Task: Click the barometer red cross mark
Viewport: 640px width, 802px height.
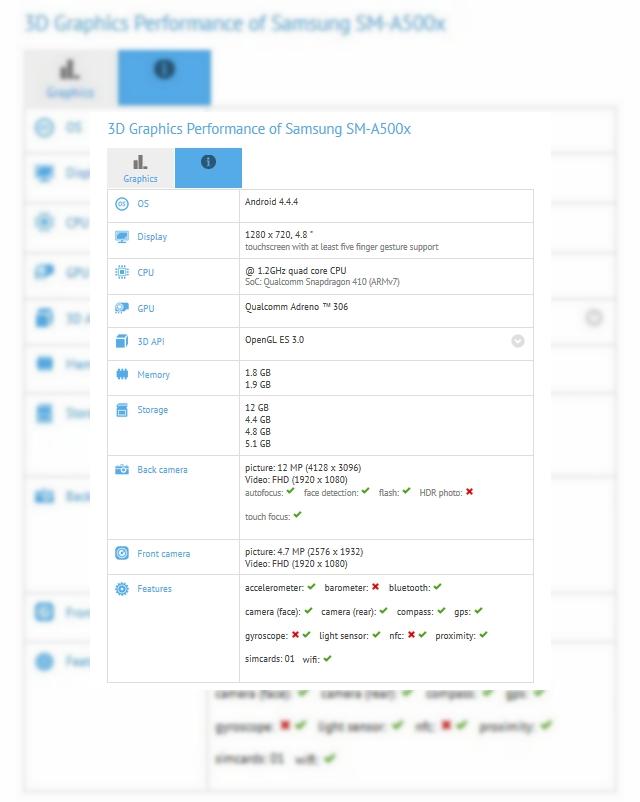Action: 376,587
